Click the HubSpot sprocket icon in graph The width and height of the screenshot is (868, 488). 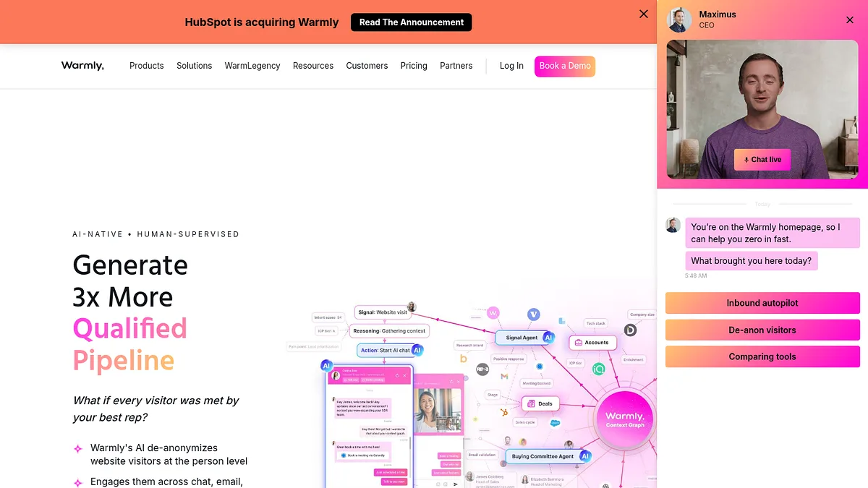(x=504, y=413)
